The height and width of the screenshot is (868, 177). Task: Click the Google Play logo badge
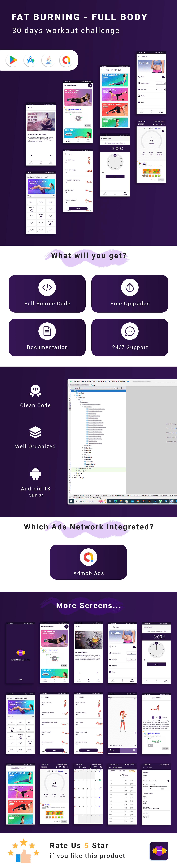click(13, 60)
